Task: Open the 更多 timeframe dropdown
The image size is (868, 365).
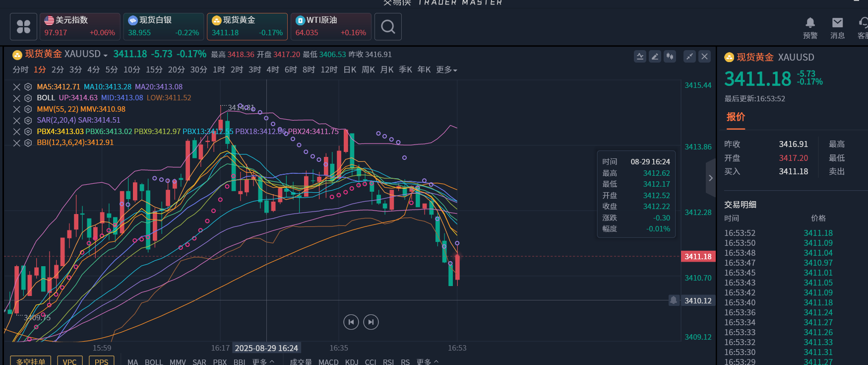Action: [x=446, y=70]
